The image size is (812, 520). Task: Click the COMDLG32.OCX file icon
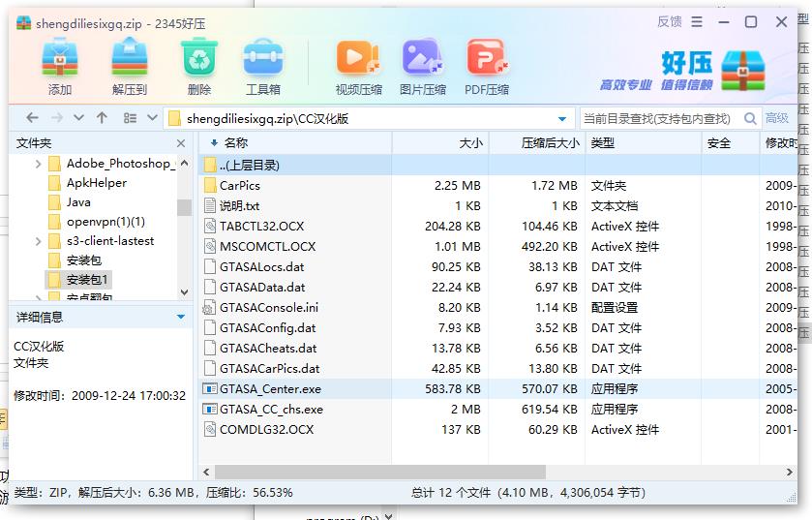click(x=210, y=429)
